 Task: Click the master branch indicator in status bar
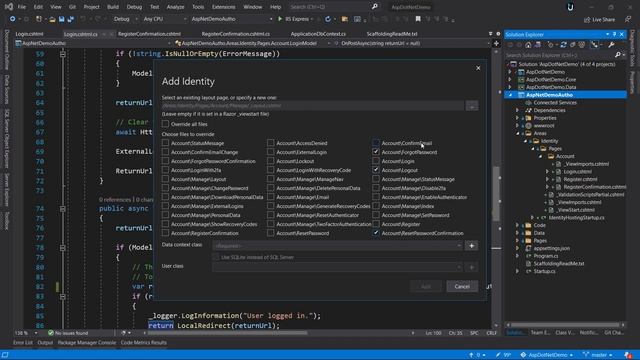(x=599, y=355)
